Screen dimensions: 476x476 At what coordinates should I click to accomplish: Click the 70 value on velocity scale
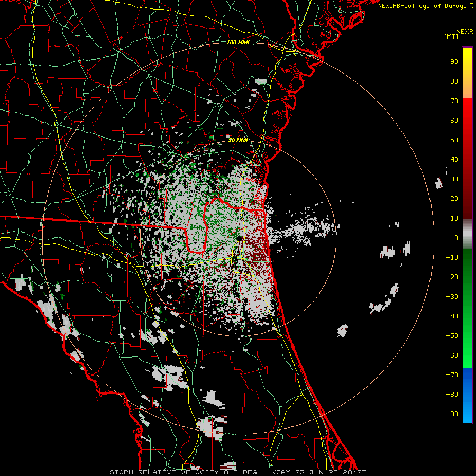click(454, 101)
